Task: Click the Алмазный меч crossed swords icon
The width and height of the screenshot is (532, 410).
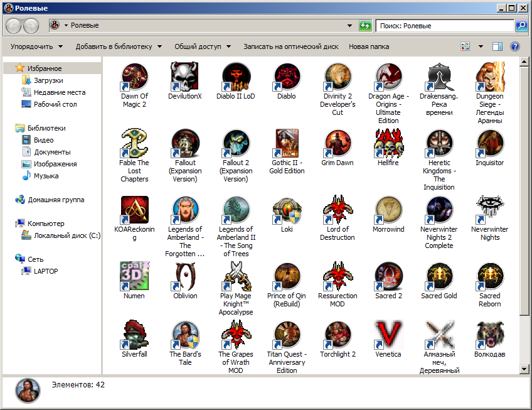Action: click(x=439, y=335)
